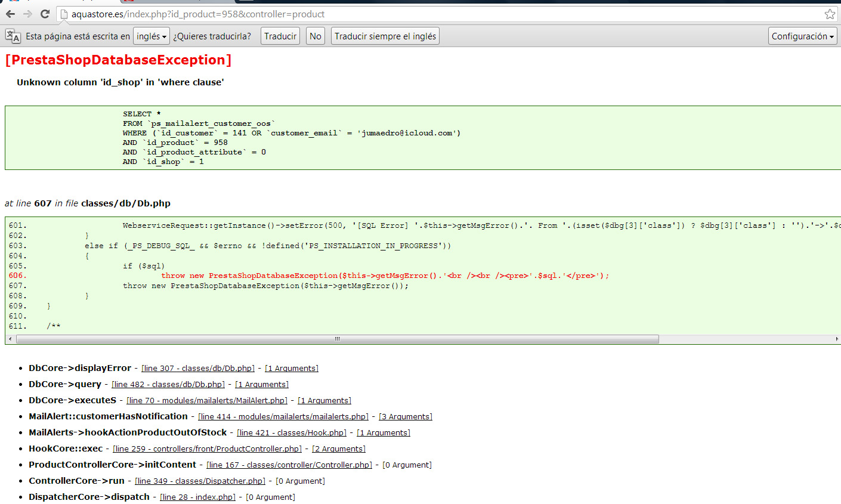The image size is (841, 504).
Task: Decline translation with the No button
Action: pos(316,36)
